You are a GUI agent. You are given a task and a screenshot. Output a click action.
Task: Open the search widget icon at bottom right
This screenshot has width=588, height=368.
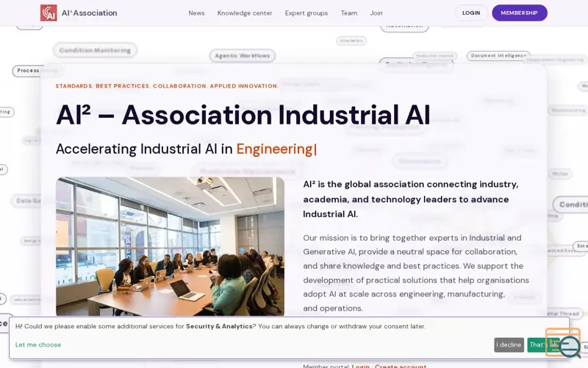pos(564,343)
